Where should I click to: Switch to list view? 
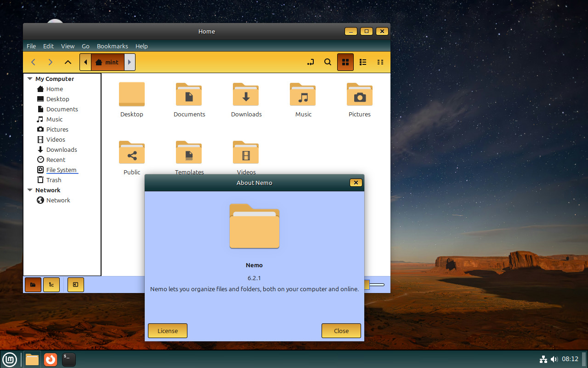point(363,62)
